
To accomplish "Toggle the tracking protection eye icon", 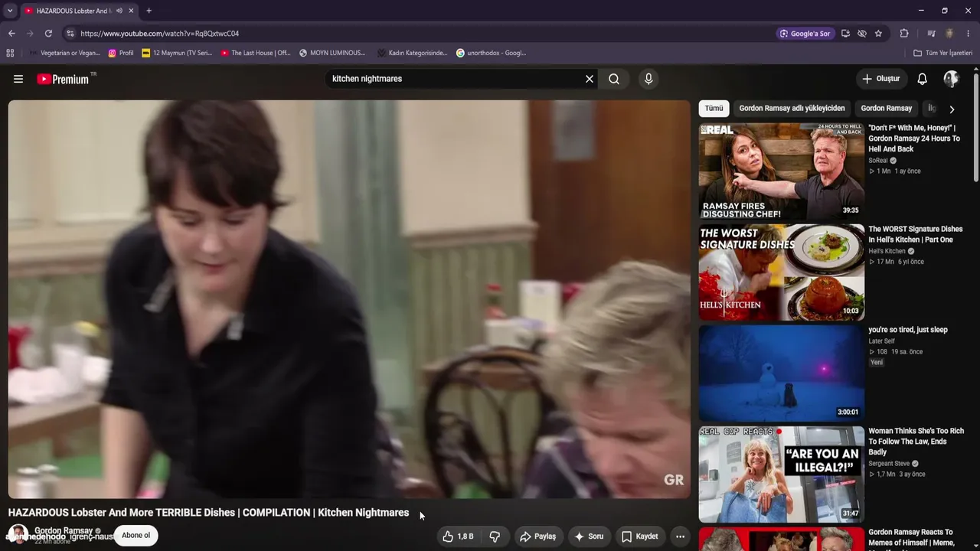I will pyautogui.click(x=862, y=34).
